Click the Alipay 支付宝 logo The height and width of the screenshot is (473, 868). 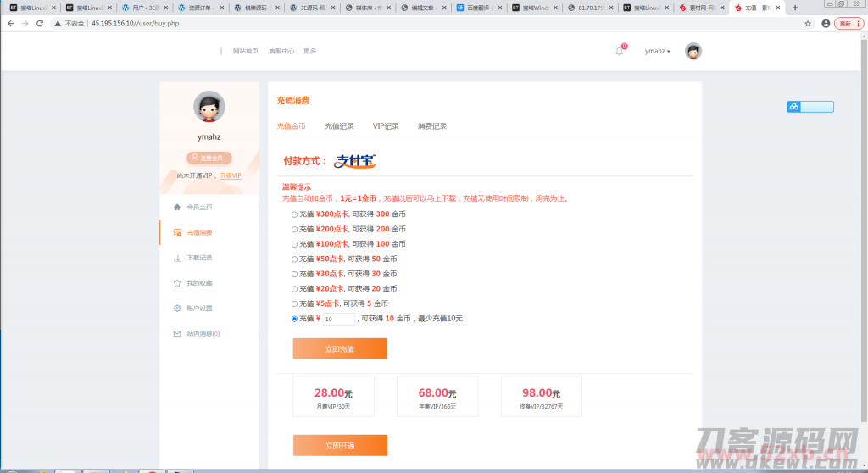pos(355,160)
